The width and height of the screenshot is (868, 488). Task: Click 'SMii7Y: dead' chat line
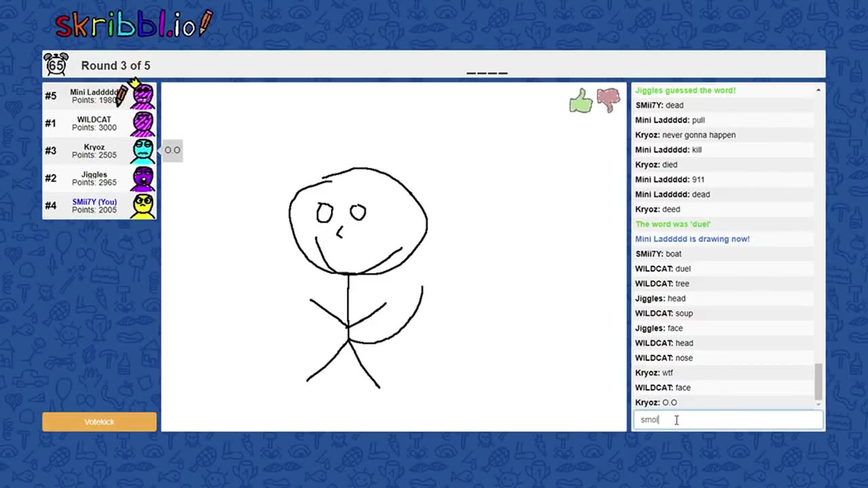click(x=659, y=105)
